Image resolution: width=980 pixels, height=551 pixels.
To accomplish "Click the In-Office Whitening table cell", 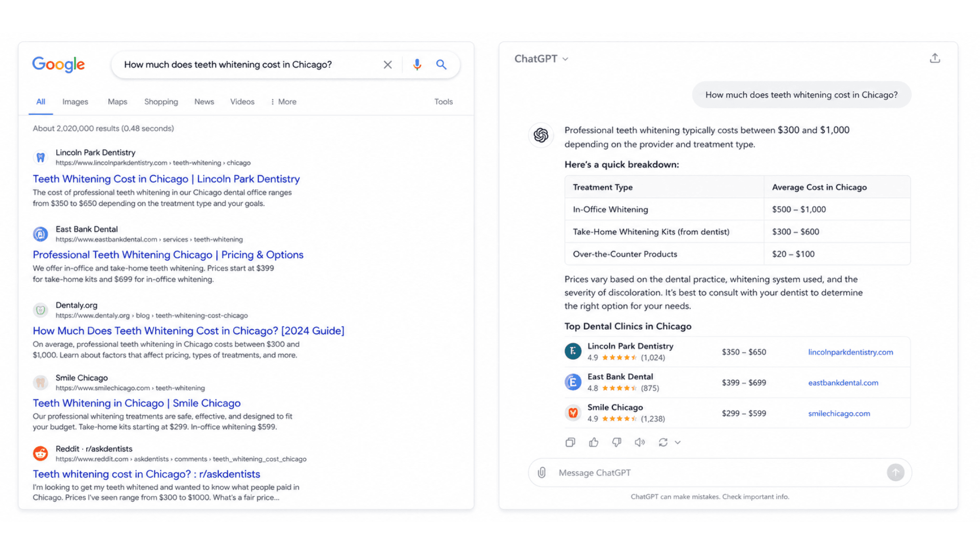I will coord(664,209).
